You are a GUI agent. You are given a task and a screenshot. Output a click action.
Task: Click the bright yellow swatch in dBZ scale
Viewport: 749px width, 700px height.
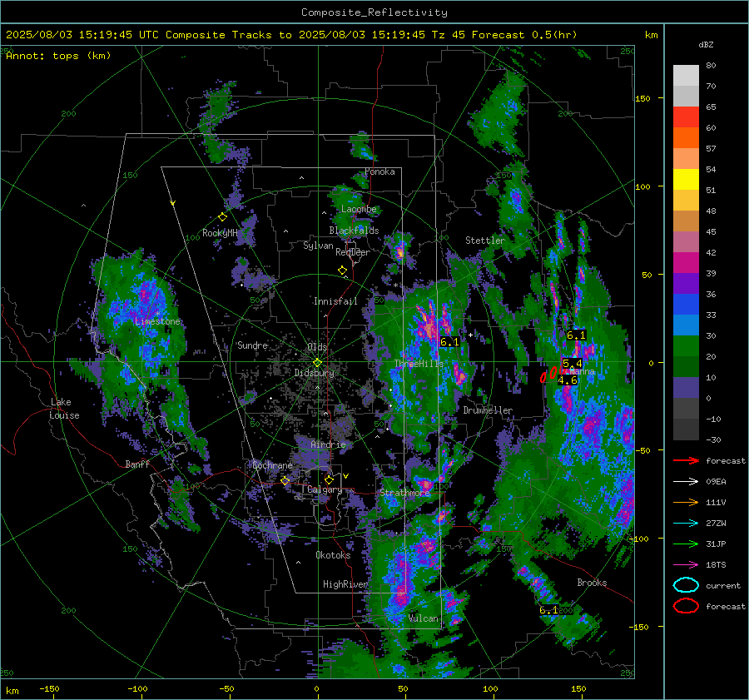point(686,180)
